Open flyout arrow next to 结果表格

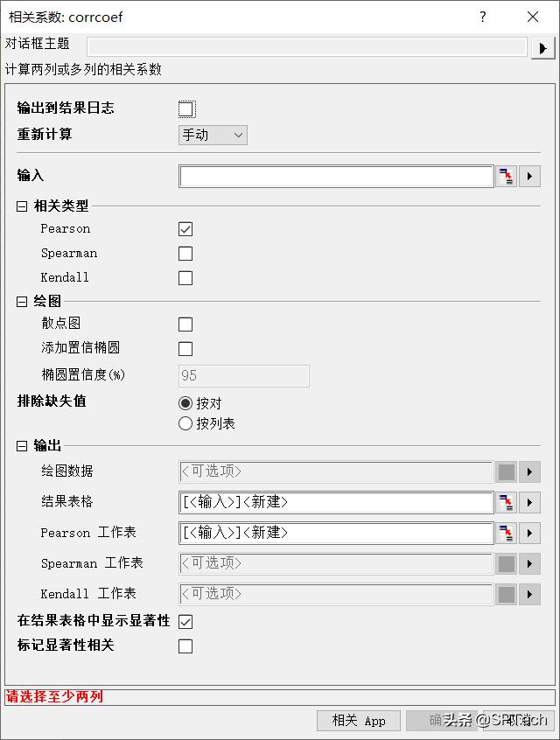coord(529,502)
